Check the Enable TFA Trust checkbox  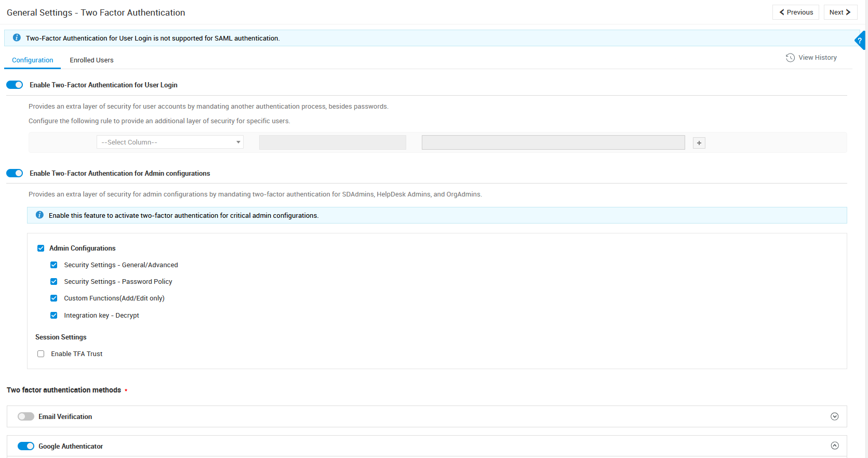click(x=41, y=354)
